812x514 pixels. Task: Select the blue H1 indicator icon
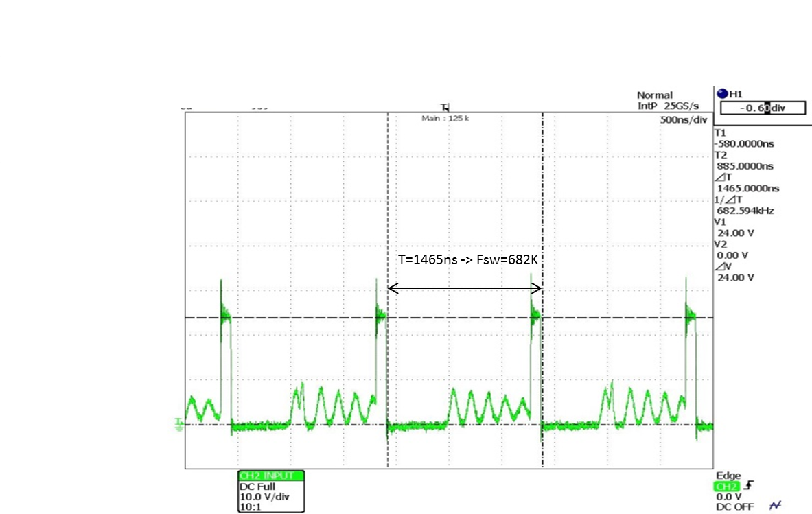click(x=722, y=94)
